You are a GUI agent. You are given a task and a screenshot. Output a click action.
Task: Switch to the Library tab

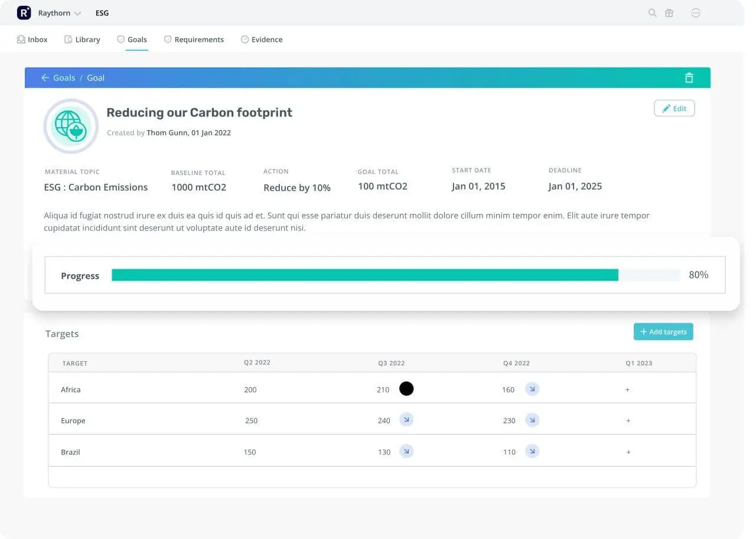point(82,40)
